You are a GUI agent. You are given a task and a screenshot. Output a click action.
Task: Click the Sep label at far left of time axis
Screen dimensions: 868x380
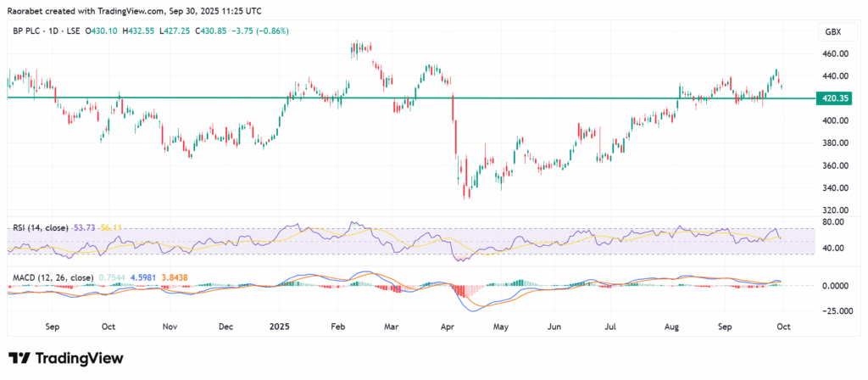coord(52,327)
